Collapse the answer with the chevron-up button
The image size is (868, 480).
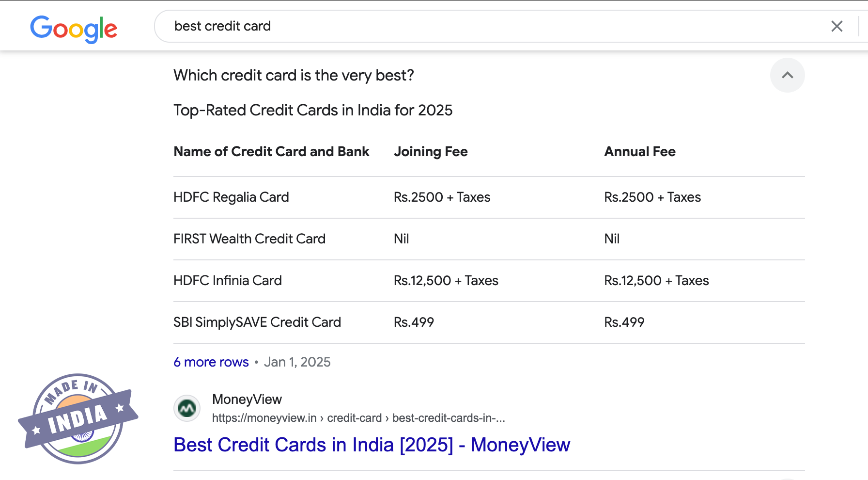(x=787, y=75)
